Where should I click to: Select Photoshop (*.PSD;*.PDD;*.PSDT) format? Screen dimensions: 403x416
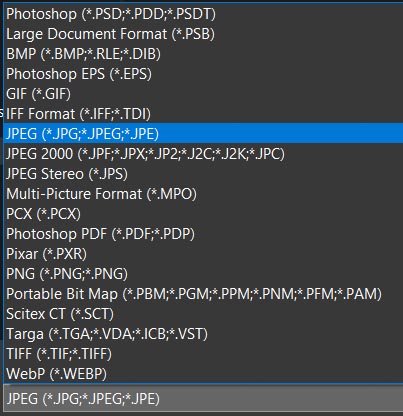click(203, 14)
